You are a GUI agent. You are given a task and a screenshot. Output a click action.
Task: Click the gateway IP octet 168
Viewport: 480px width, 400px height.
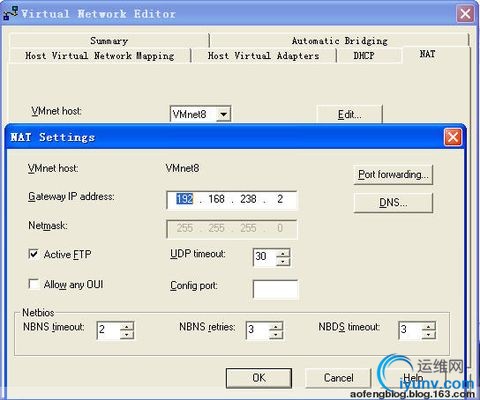tap(216, 199)
